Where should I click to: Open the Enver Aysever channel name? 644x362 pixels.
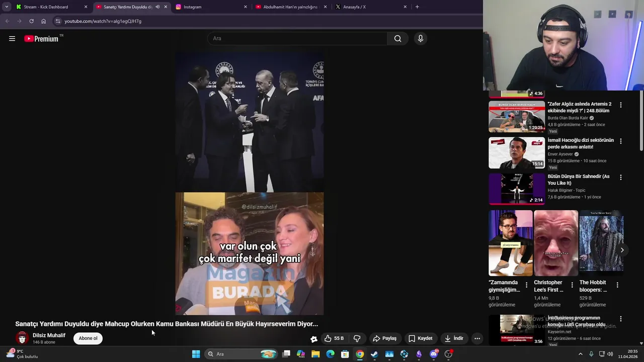point(560,154)
